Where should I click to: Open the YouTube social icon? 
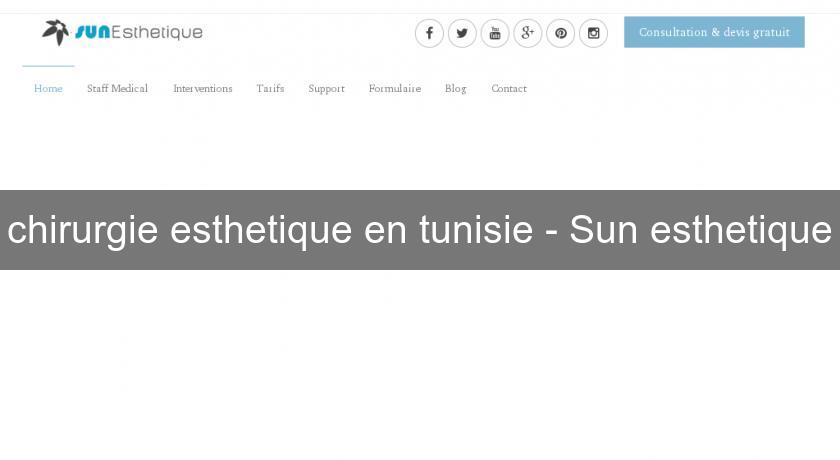[495, 33]
